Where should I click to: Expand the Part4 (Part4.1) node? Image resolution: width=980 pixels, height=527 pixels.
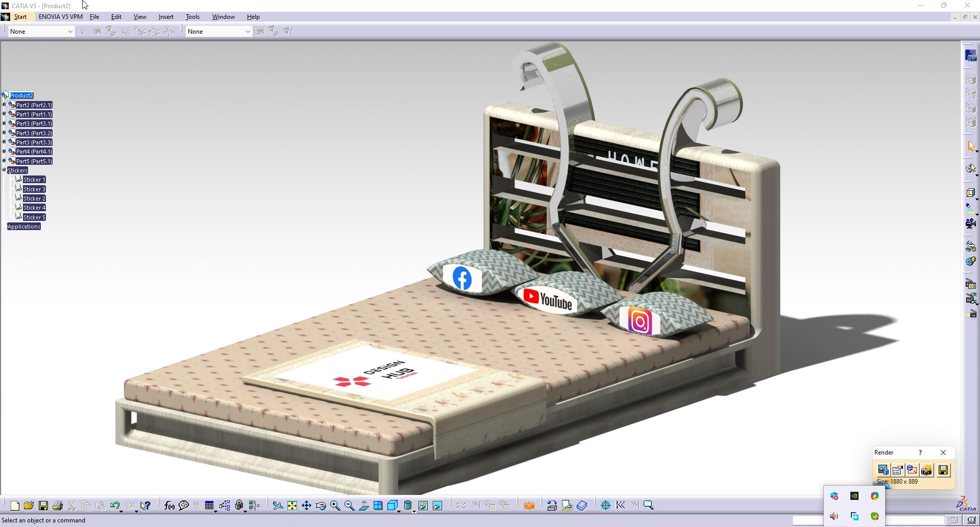4,151
